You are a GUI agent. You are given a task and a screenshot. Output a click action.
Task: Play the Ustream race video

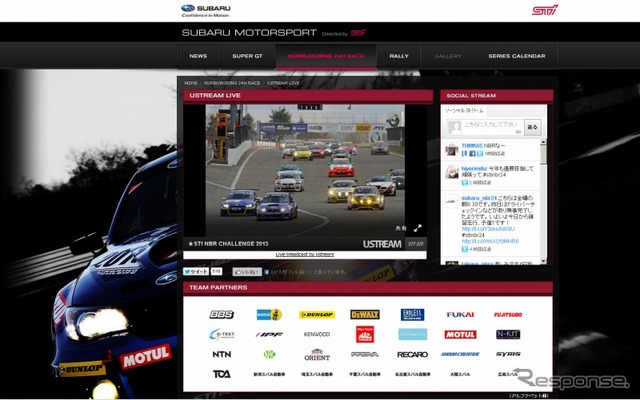(x=305, y=171)
